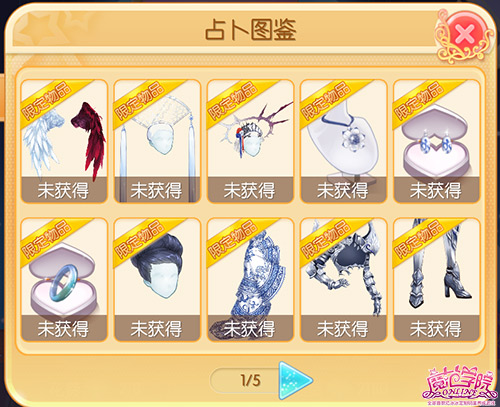The image size is (500, 407).
Task: Click 未获得 label under the wings
Action: pyautogui.click(x=63, y=190)
